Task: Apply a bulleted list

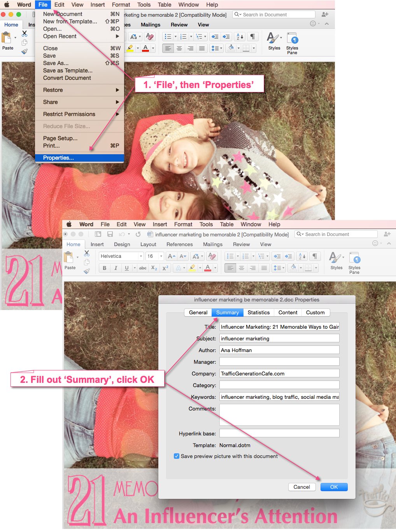Action: [x=231, y=256]
